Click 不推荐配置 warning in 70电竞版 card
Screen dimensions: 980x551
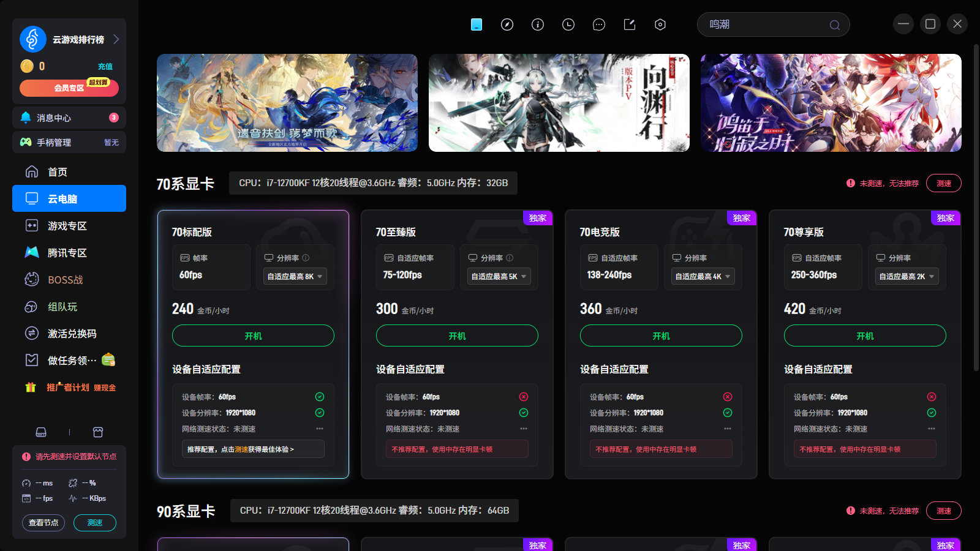click(661, 449)
